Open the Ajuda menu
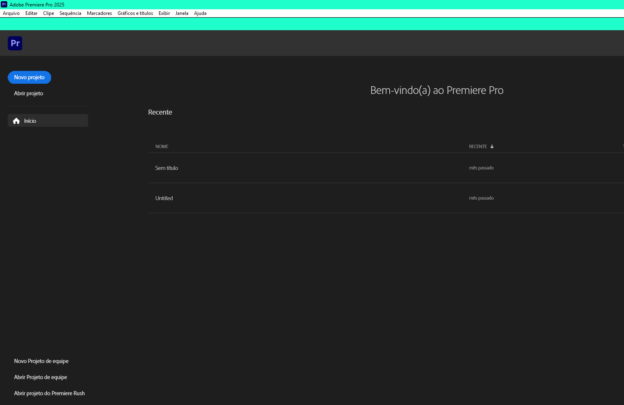The image size is (624, 405). coord(200,13)
